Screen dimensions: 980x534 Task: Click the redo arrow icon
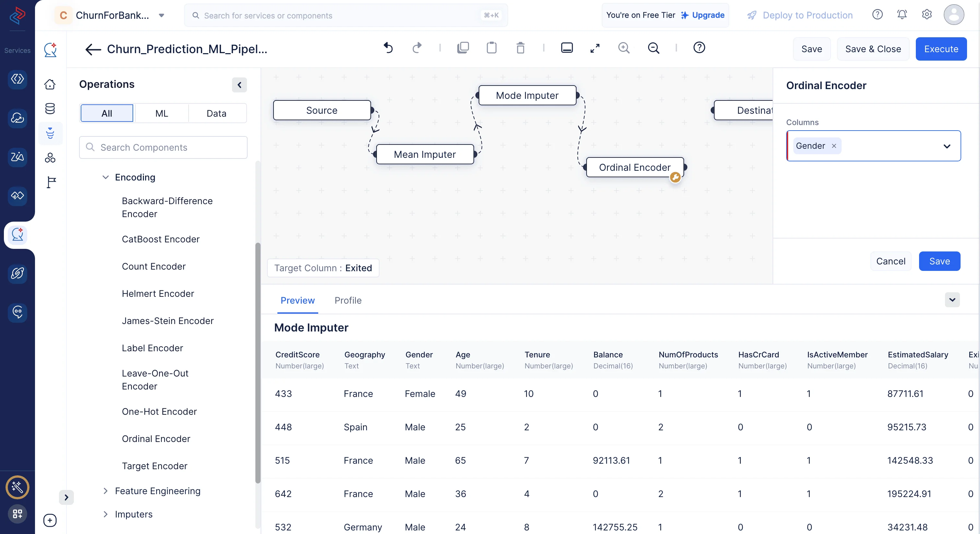[417, 48]
